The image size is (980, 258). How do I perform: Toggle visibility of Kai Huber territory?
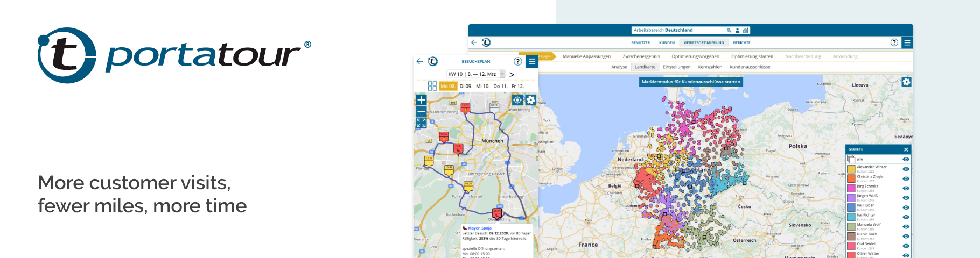906,207
